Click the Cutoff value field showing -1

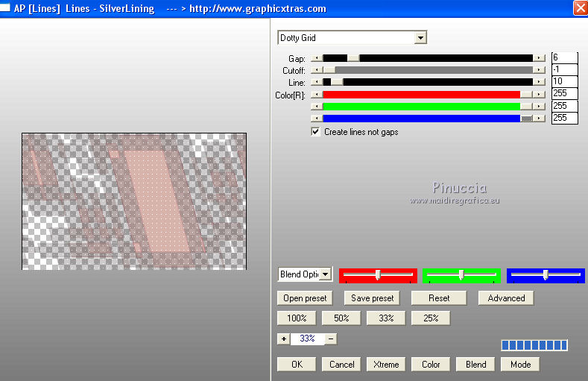[565, 69]
